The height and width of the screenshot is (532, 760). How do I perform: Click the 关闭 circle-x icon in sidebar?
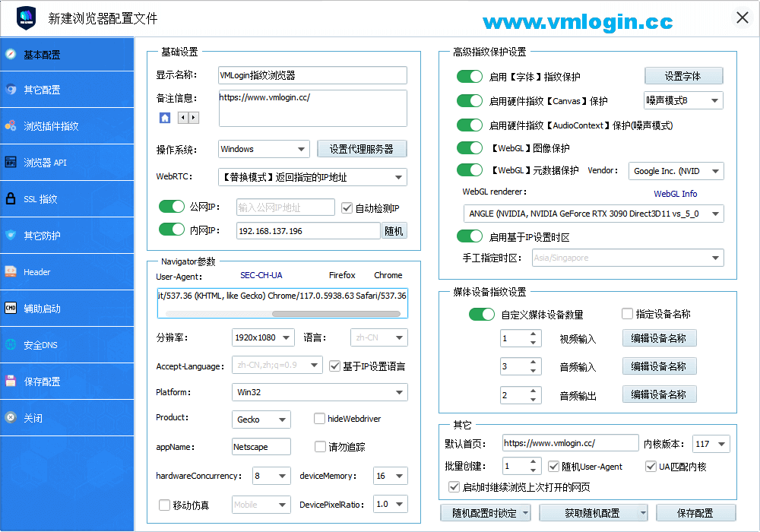coord(11,418)
